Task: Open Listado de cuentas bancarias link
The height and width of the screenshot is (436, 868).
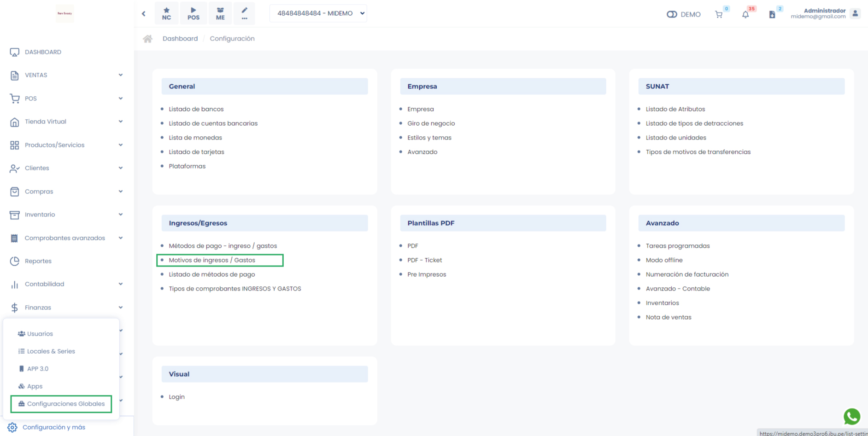Action: coord(213,123)
